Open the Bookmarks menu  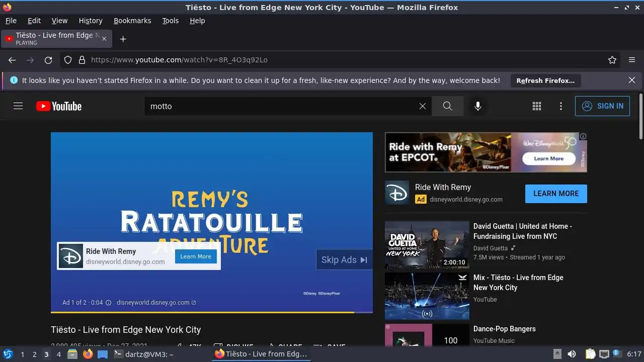click(x=132, y=21)
